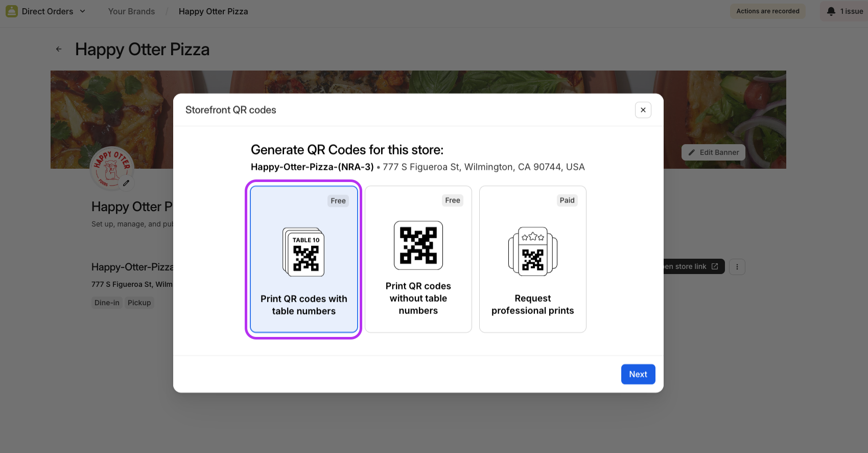Click the TABLE 10 QR code icon
Image resolution: width=868 pixels, height=453 pixels.
point(304,252)
